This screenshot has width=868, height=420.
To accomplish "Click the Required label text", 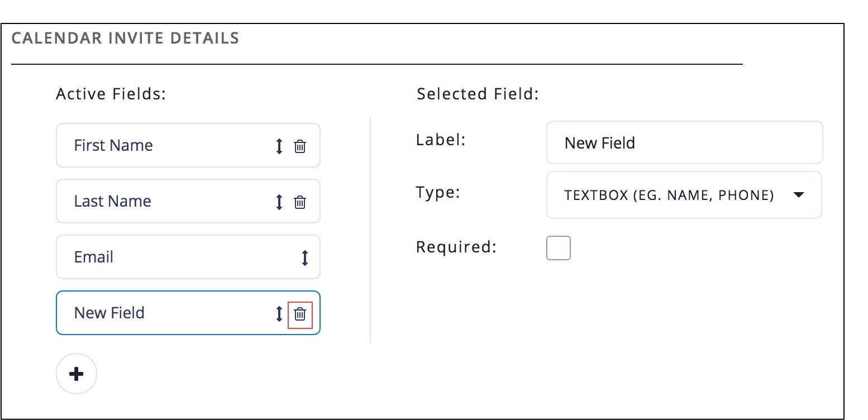I will (456, 247).
